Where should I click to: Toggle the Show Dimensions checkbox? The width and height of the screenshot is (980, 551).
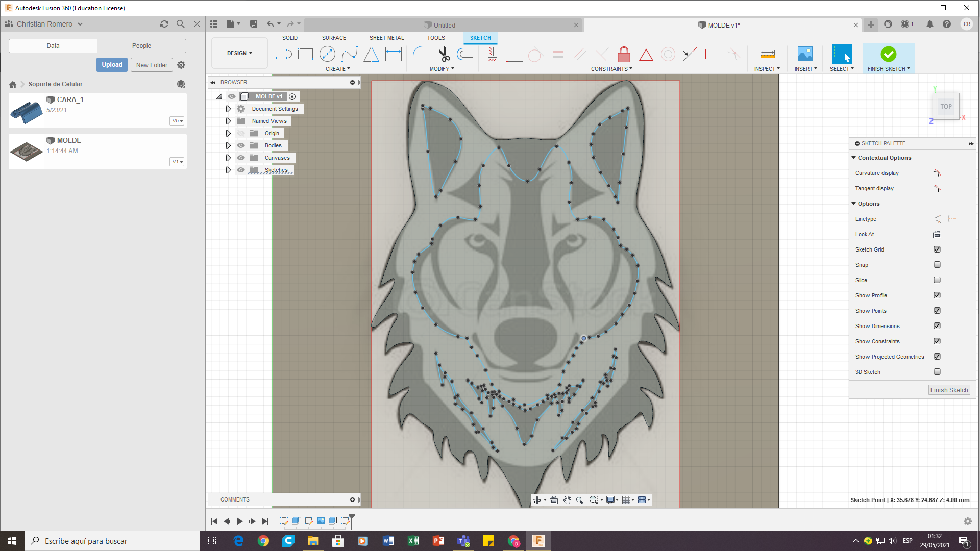click(937, 326)
